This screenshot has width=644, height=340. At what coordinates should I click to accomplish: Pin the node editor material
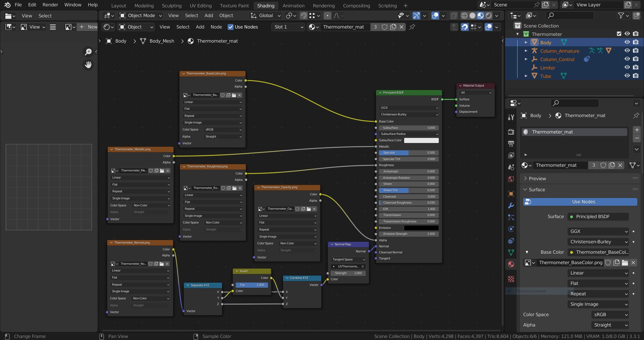click(412, 27)
